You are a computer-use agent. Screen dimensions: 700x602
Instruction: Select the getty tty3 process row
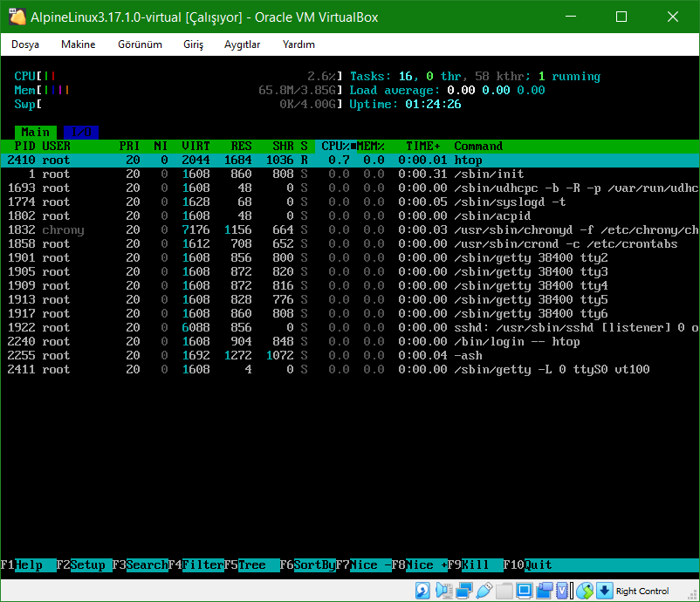click(x=350, y=271)
